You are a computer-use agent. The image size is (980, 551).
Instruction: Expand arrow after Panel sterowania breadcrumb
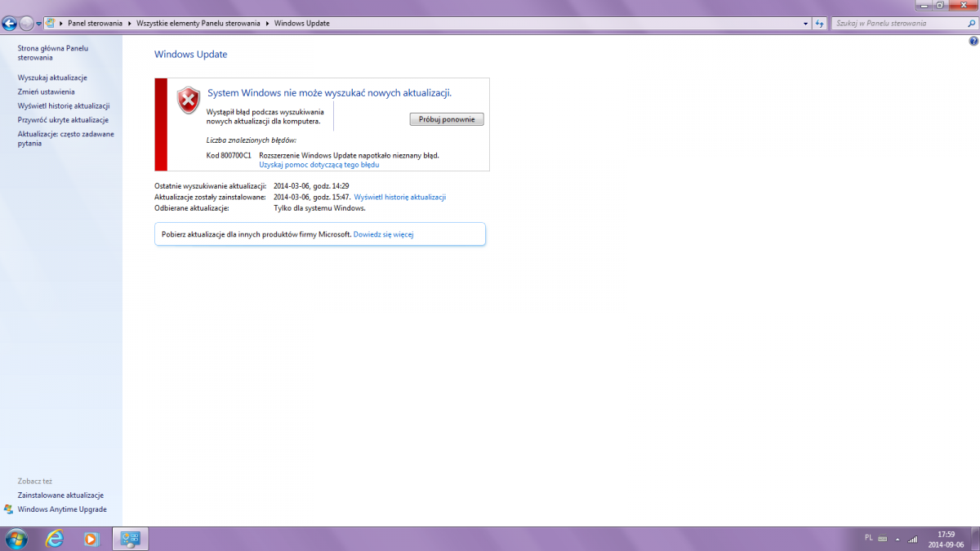129,23
